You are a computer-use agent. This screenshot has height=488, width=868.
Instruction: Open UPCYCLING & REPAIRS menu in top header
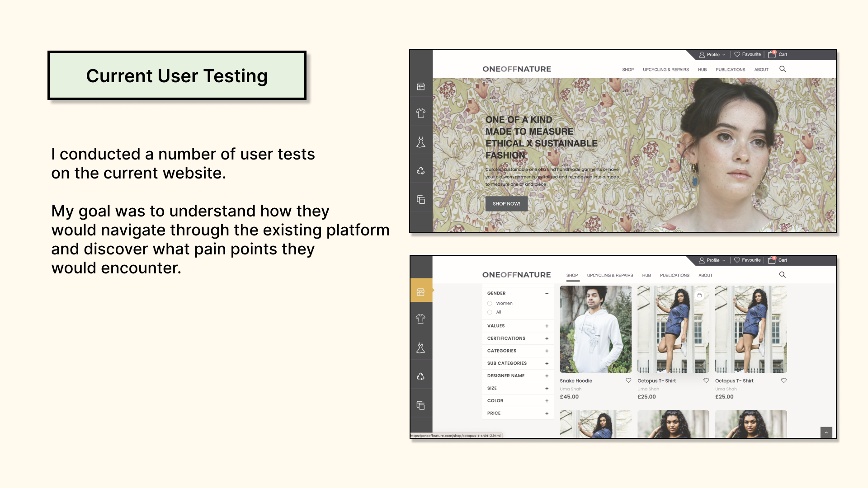pyautogui.click(x=665, y=70)
